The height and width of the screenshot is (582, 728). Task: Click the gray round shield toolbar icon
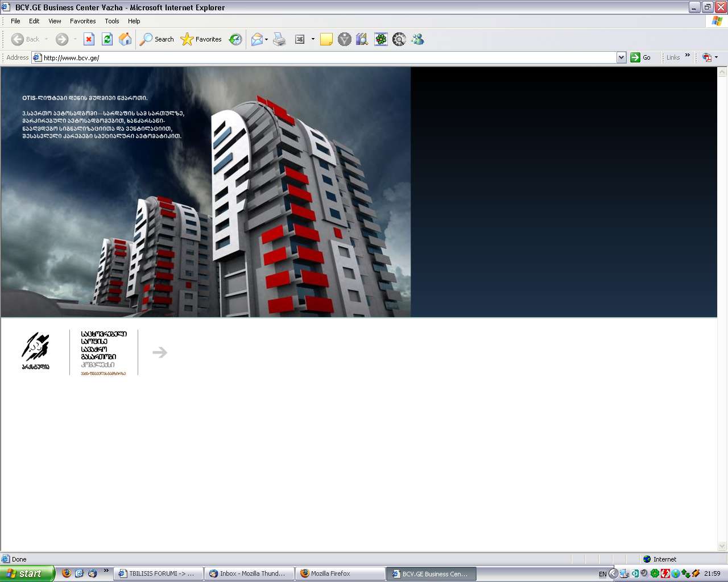pyautogui.click(x=345, y=39)
